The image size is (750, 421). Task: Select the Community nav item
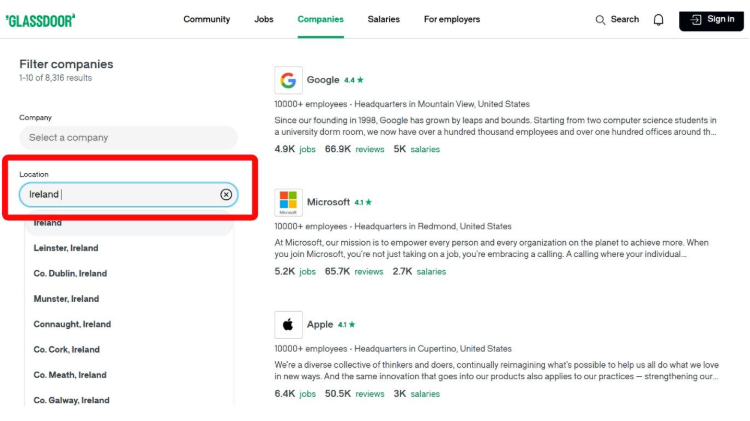tap(207, 19)
